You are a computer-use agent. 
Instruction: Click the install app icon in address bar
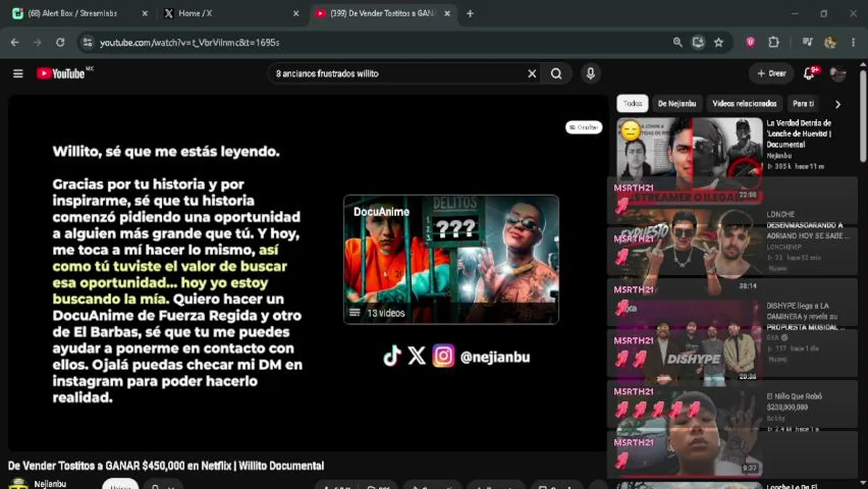pos(698,42)
